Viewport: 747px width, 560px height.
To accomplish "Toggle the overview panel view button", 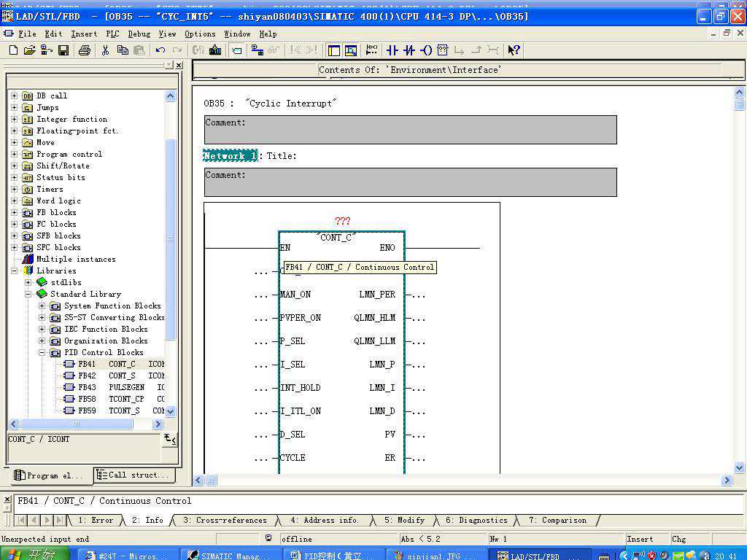I will tap(334, 50).
